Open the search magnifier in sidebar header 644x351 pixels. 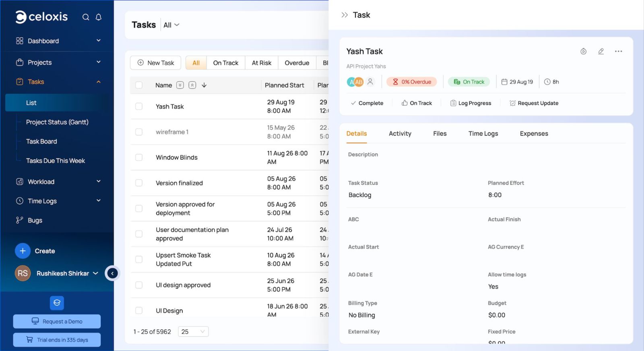[86, 17]
